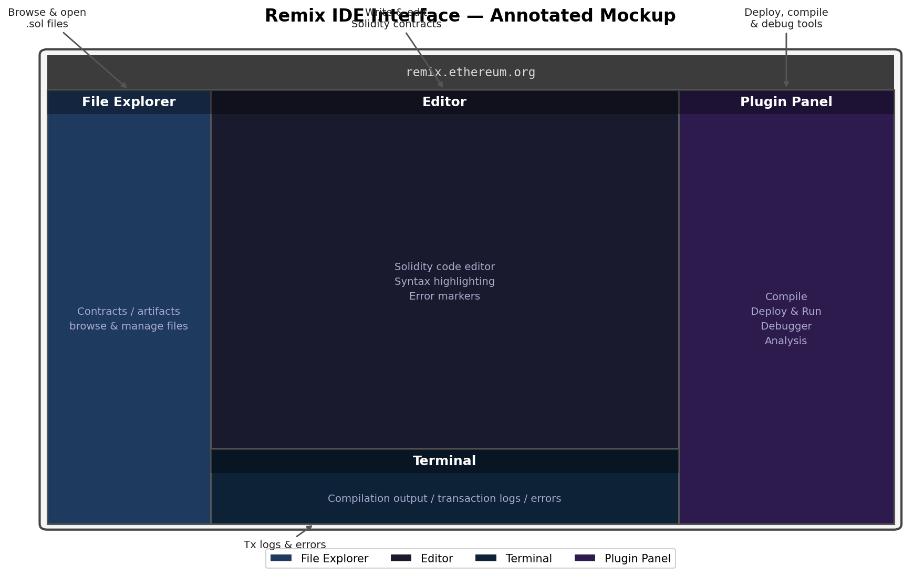Image resolution: width=924 pixels, height=576 pixels.
Task: Click the File Explorer legend swatch
Action: pyautogui.click(x=282, y=558)
